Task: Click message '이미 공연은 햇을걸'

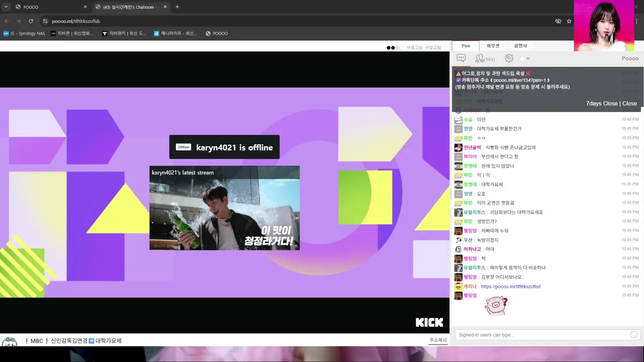Action: [496, 203]
